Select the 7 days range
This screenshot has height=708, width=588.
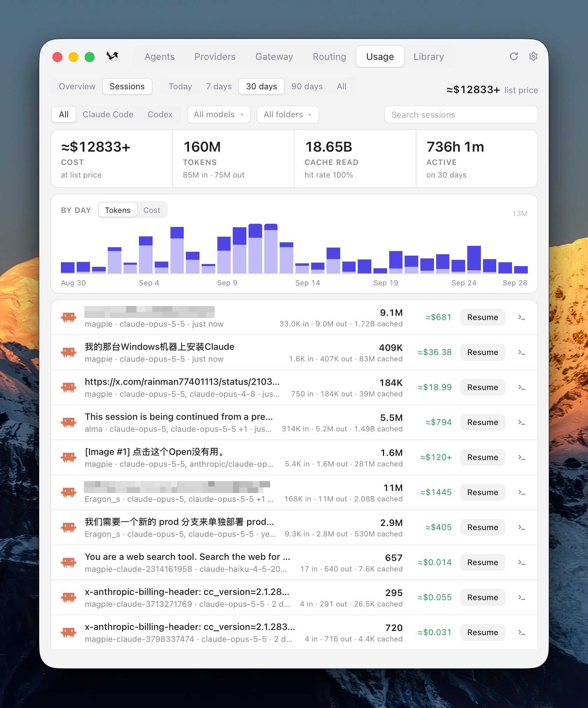tap(219, 86)
